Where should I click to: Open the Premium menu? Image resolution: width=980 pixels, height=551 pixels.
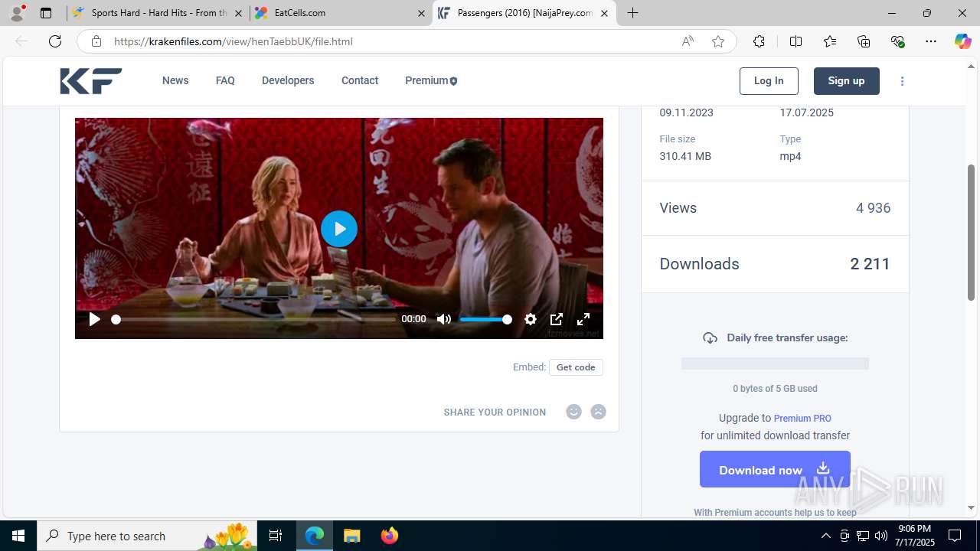pos(431,80)
